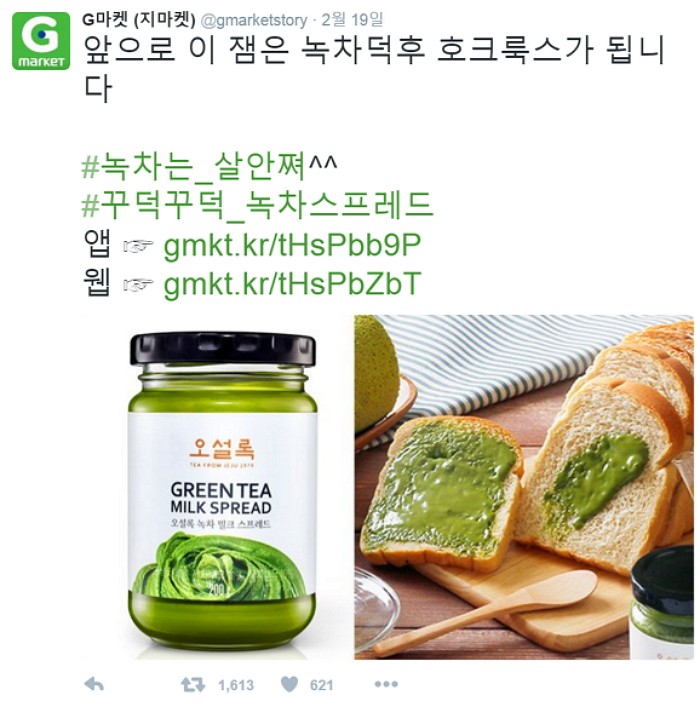Open web link gmkt.kr/tHsPbZbT
The height and width of the screenshot is (707, 700).
pyautogui.click(x=292, y=284)
